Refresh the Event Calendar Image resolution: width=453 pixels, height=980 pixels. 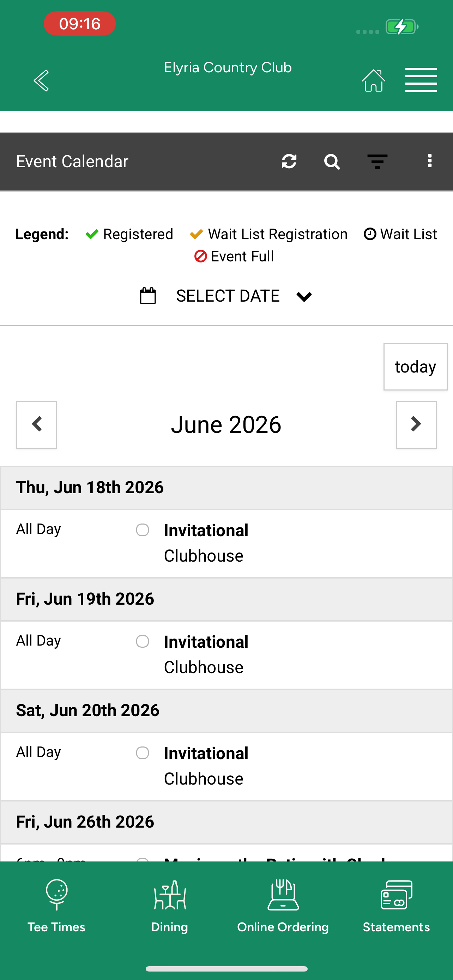click(x=289, y=161)
